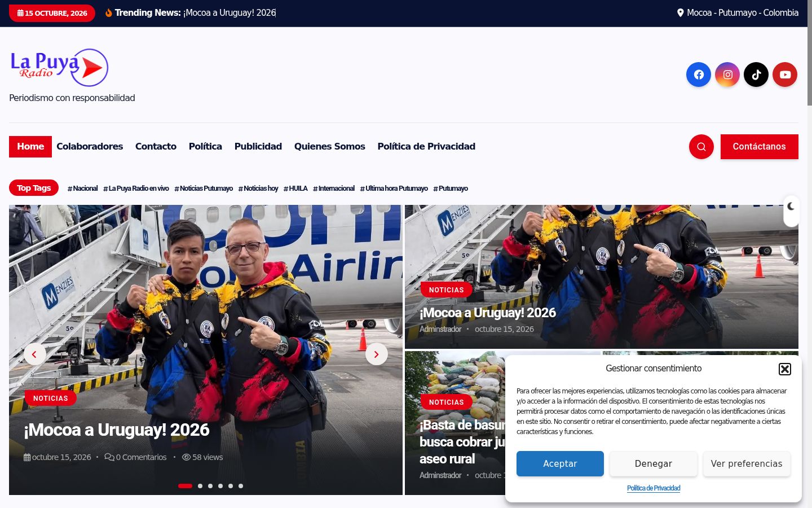Click NOTICIAS badge on main slider
The width and height of the screenshot is (812, 508).
[x=51, y=398]
